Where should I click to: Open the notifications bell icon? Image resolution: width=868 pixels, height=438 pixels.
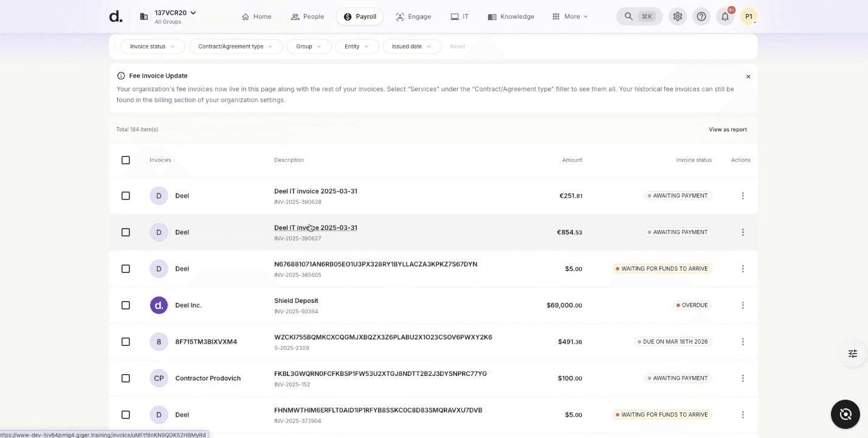pyautogui.click(x=725, y=16)
